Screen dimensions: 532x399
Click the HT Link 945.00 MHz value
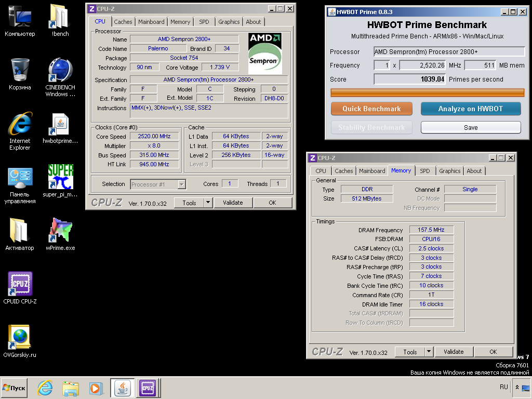(154, 164)
